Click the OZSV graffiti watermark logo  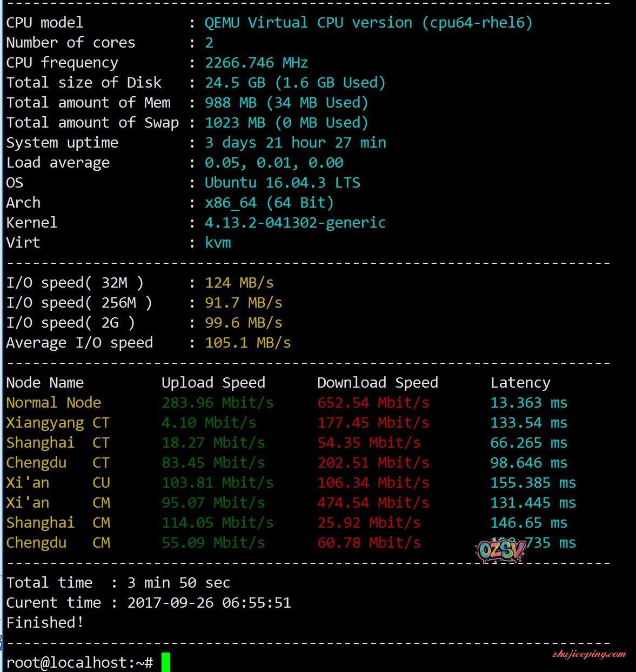coord(501,550)
